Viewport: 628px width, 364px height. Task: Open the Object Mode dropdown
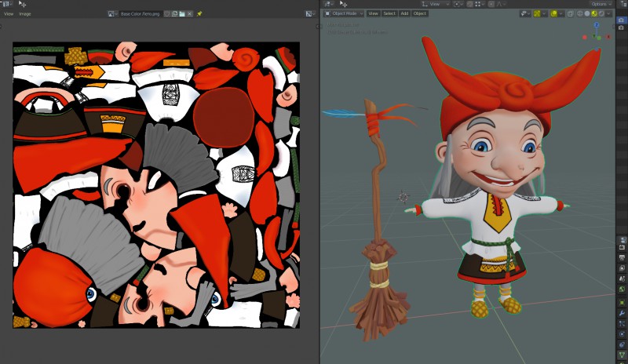tap(344, 13)
